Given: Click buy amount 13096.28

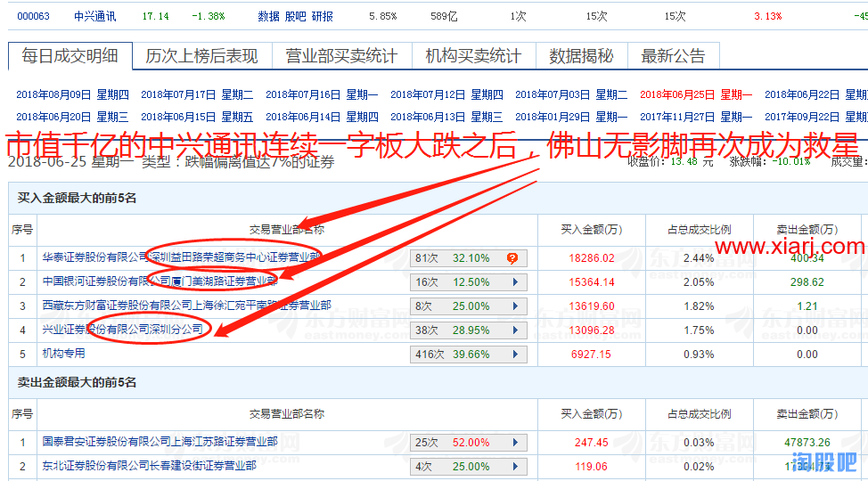Looking at the screenshot, I should 591,330.
